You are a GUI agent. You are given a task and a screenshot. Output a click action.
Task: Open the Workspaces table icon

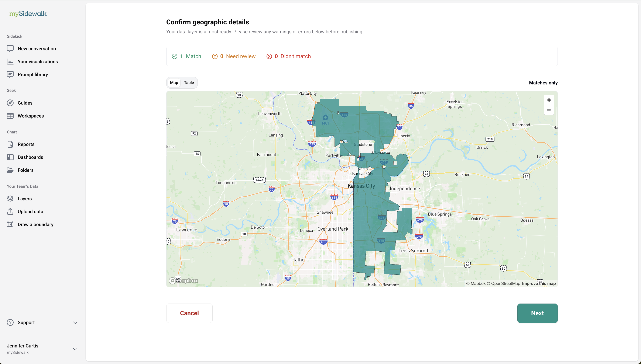point(10,116)
